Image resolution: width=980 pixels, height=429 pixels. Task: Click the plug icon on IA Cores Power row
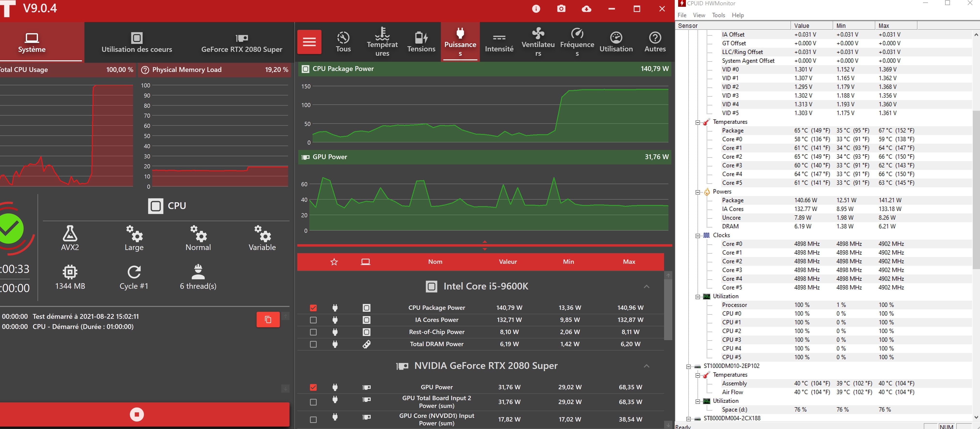point(335,320)
